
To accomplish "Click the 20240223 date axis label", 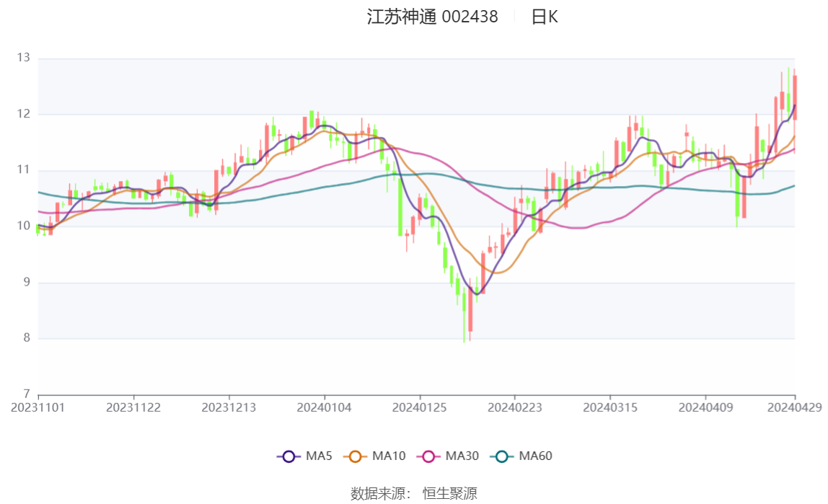I will click(515, 407).
